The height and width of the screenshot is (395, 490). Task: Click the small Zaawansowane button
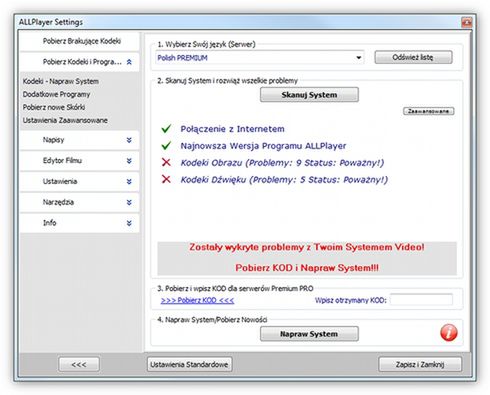[429, 111]
